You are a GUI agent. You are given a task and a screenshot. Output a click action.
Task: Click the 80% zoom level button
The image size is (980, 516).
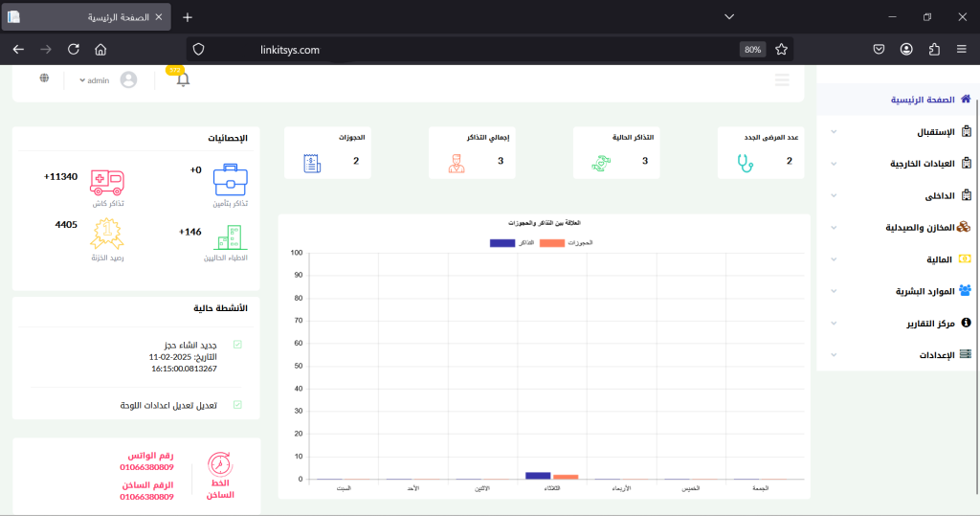point(752,49)
